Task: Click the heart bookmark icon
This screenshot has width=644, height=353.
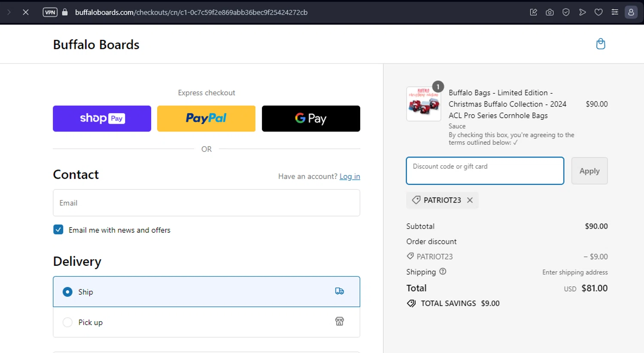Action: 598,12
